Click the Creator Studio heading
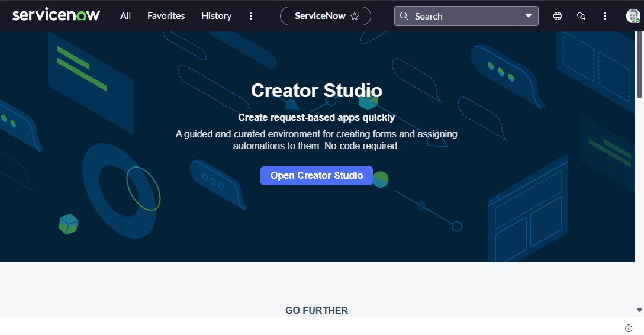This screenshot has width=644, height=335. (317, 91)
